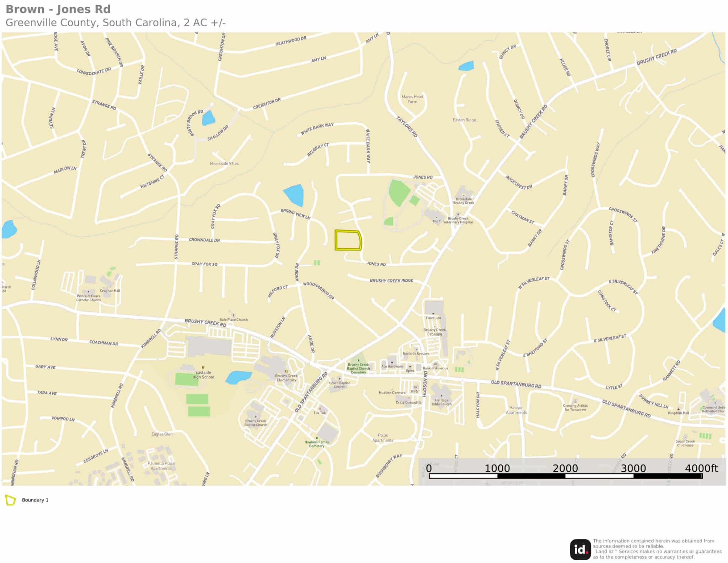This screenshot has height=563, width=728.
Task: Click the Halcyon Apartments label
Action: [516, 410]
